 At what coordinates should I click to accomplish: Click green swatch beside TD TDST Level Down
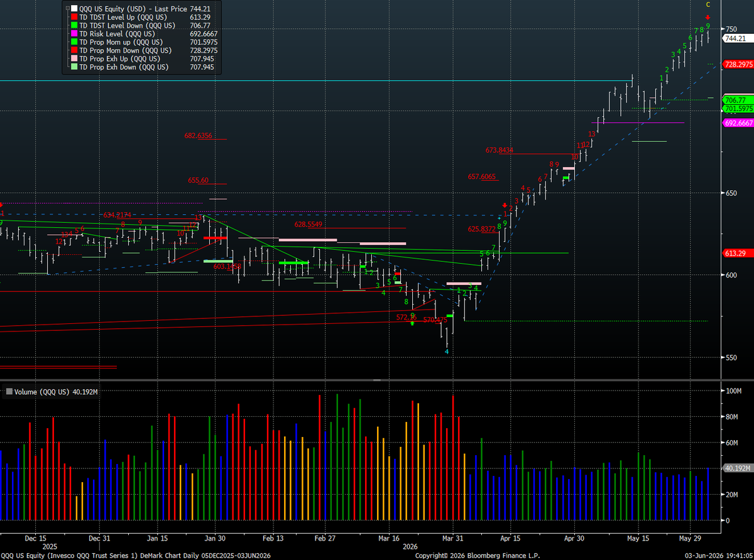74,25
